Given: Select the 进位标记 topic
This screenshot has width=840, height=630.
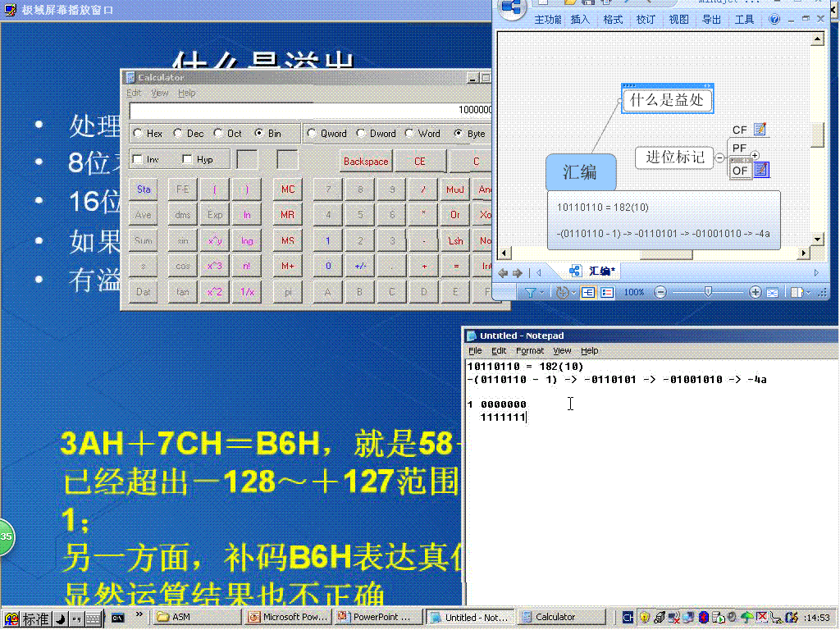Looking at the screenshot, I should [674, 157].
